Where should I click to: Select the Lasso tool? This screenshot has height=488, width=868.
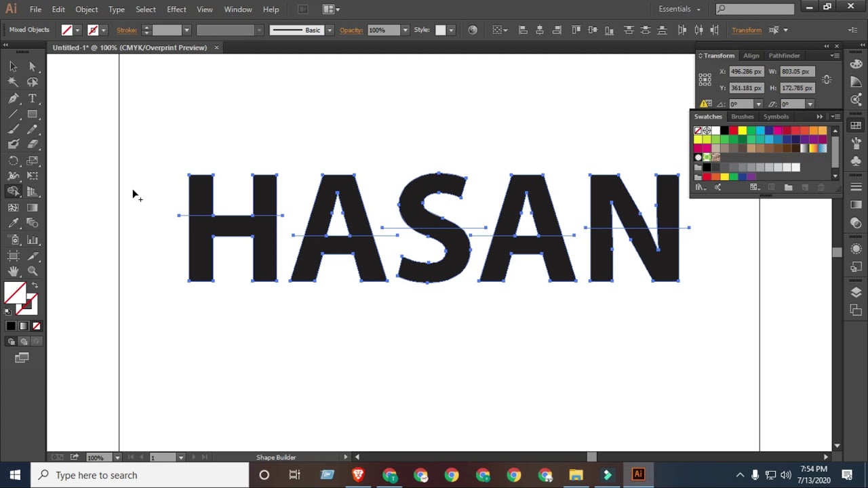click(x=32, y=82)
